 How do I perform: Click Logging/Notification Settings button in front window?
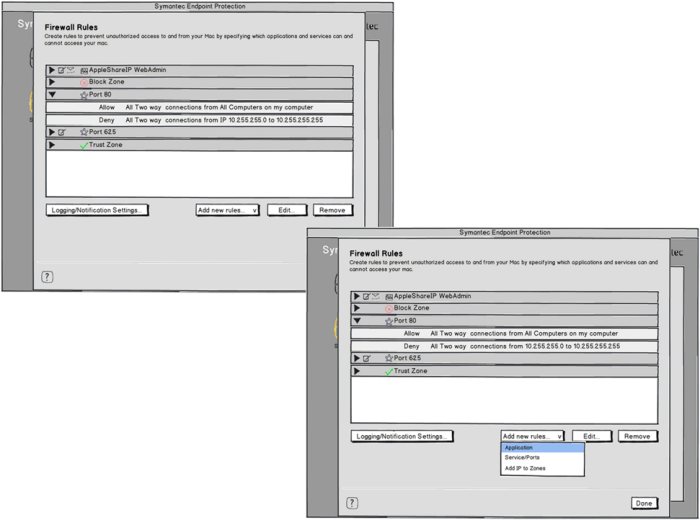point(402,437)
